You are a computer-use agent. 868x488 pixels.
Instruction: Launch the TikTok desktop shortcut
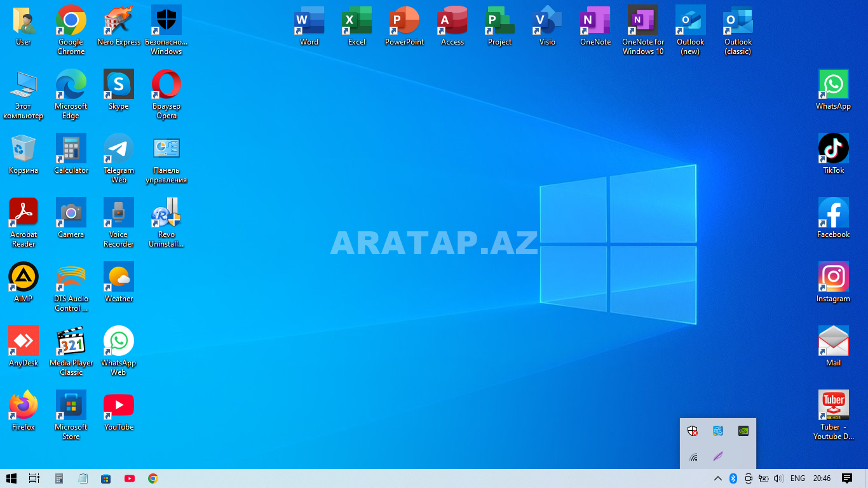point(834,154)
